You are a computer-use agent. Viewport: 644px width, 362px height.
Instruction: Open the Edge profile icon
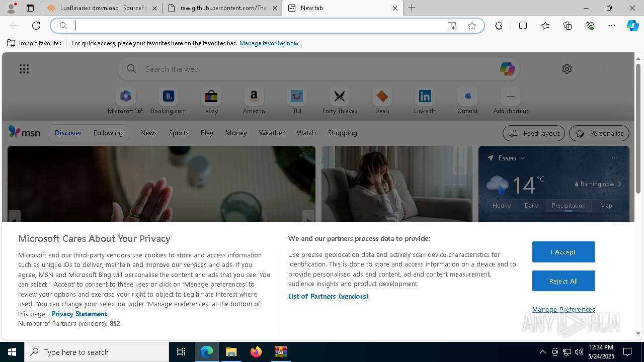(x=11, y=8)
